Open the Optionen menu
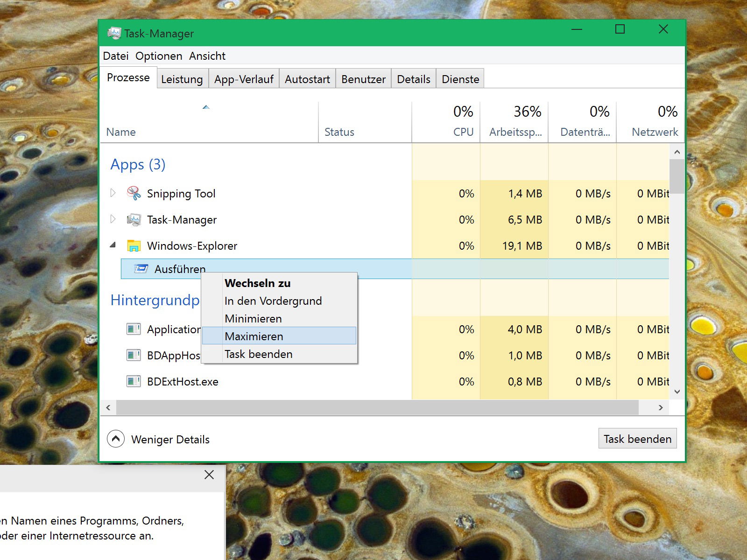 (x=159, y=56)
